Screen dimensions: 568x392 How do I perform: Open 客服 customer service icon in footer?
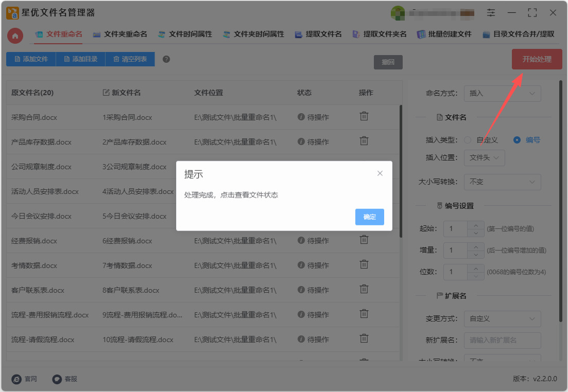pyautogui.click(x=57, y=379)
